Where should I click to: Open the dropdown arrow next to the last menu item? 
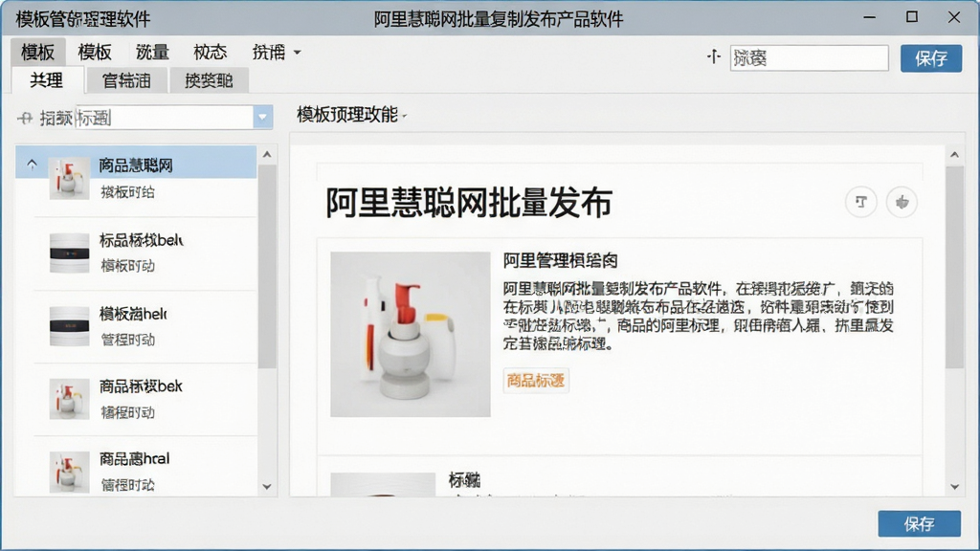[298, 53]
